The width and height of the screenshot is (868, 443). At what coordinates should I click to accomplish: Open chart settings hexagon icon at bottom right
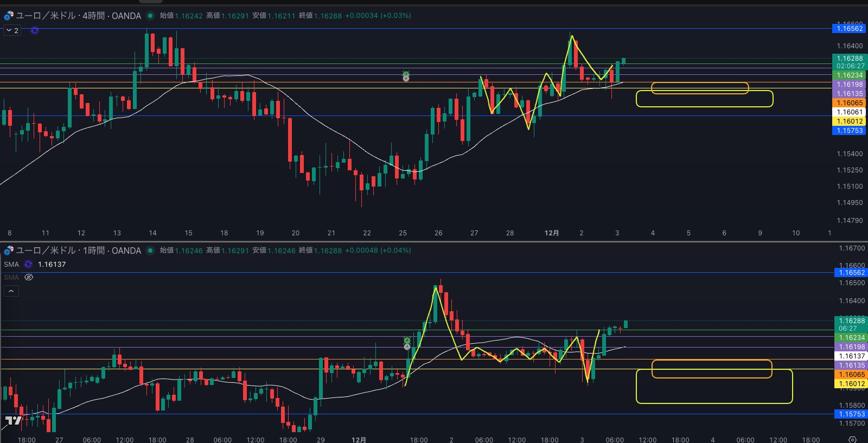click(x=852, y=439)
